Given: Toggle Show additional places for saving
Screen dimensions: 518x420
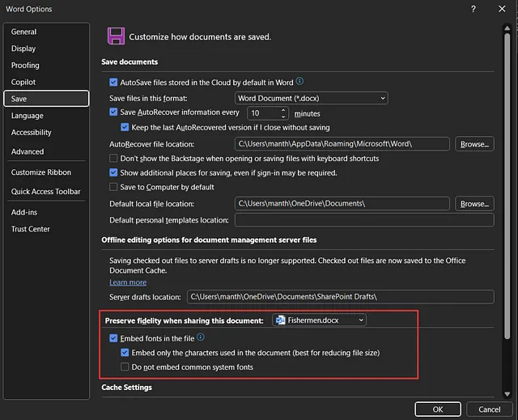Looking at the screenshot, I should [x=113, y=172].
